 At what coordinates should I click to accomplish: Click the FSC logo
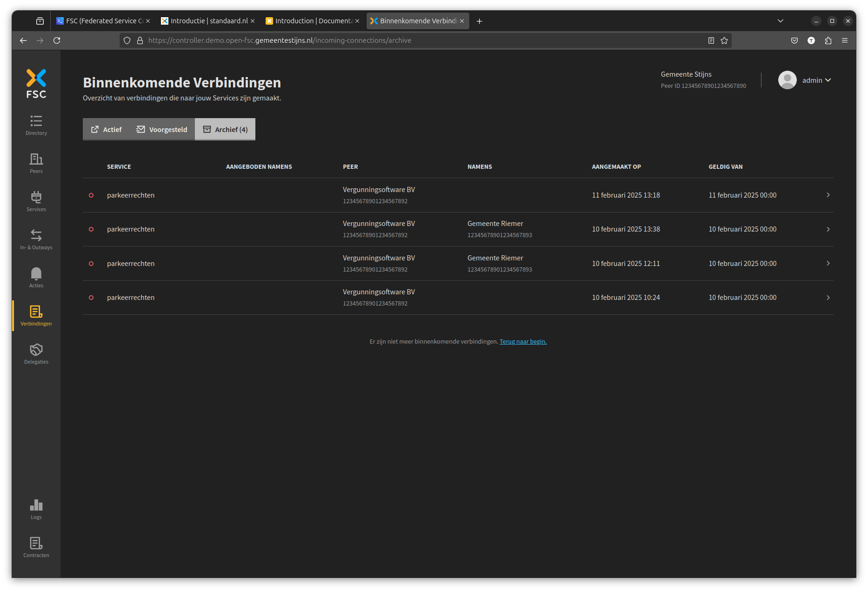point(36,84)
